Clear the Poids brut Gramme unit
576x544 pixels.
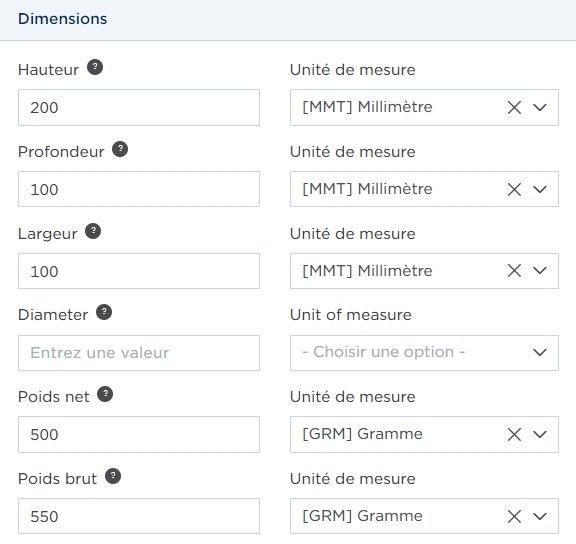point(514,516)
